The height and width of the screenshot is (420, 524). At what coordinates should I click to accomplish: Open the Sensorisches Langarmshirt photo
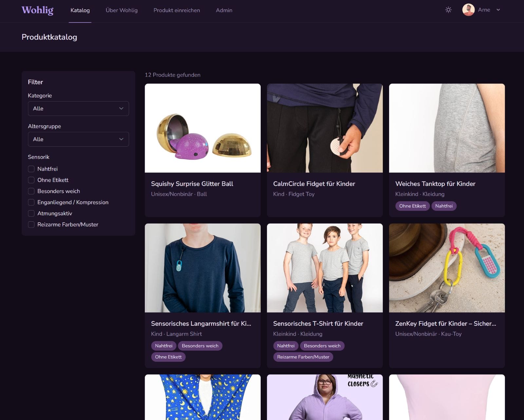(x=203, y=268)
